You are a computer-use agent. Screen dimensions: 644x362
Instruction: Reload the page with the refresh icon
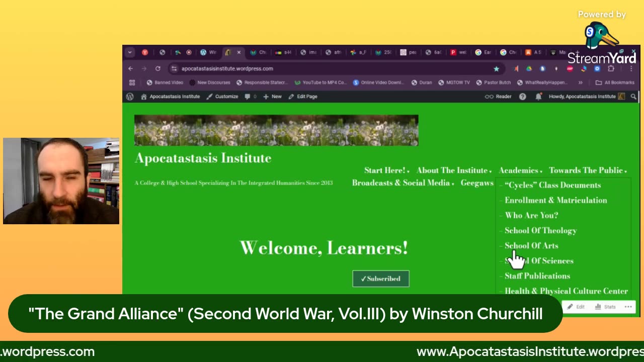click(x=157, y=68)
